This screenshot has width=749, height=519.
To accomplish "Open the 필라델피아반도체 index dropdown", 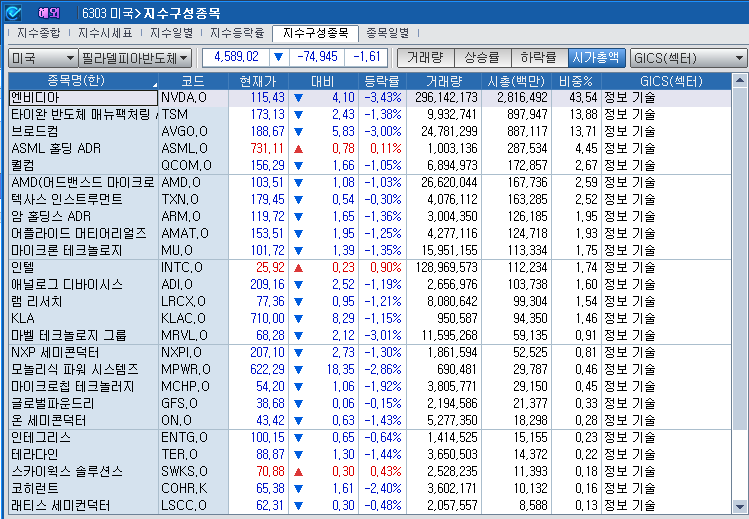I will (135, 58).
